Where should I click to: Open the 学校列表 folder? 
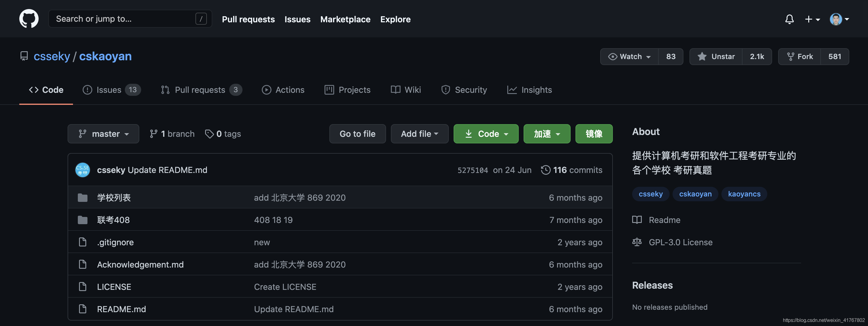[114, 198]
